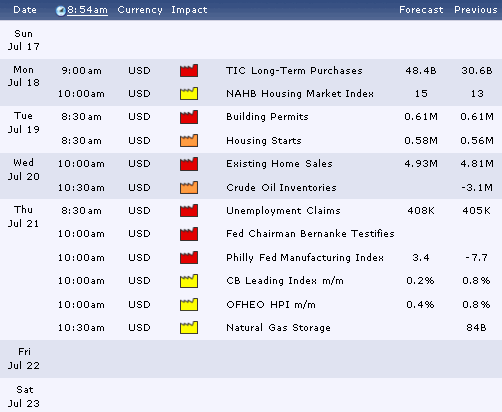Click the yellow impact icon for NAHB Housing Market Index
The height and width of the screenshot is (412, 502).
pos(189,94)
